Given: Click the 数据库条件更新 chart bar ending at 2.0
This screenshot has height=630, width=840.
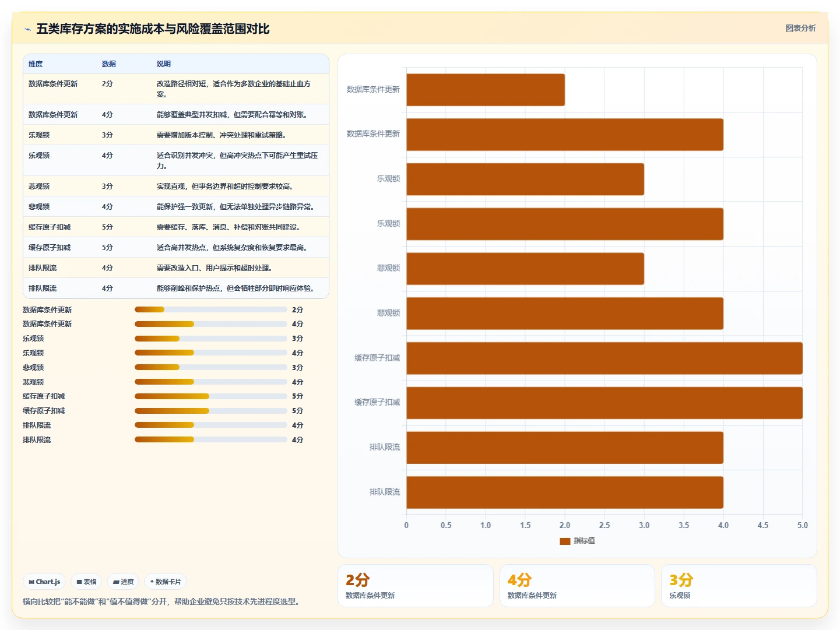Looking at the screenshot, I should pos(486,90).
